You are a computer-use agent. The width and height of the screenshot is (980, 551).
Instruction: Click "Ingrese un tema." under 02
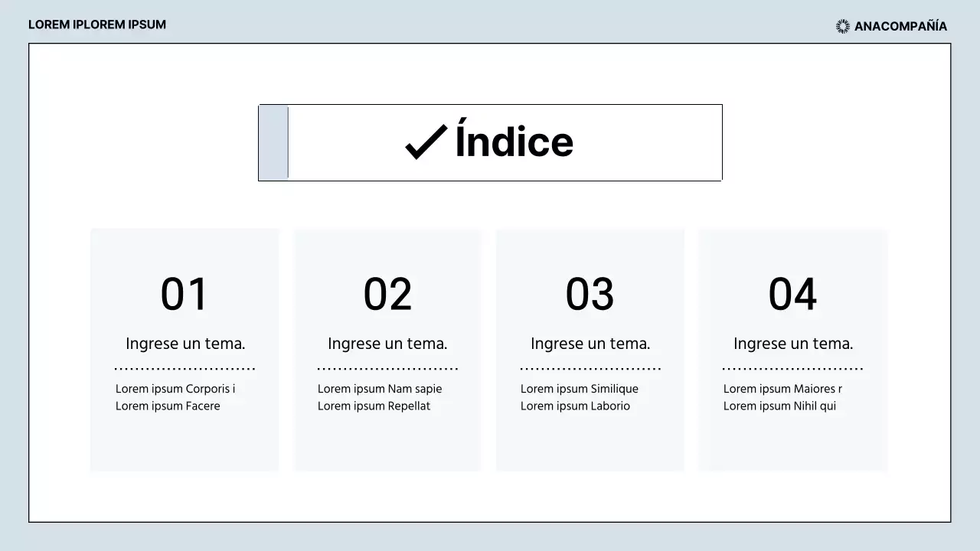[x=387, y=344]
